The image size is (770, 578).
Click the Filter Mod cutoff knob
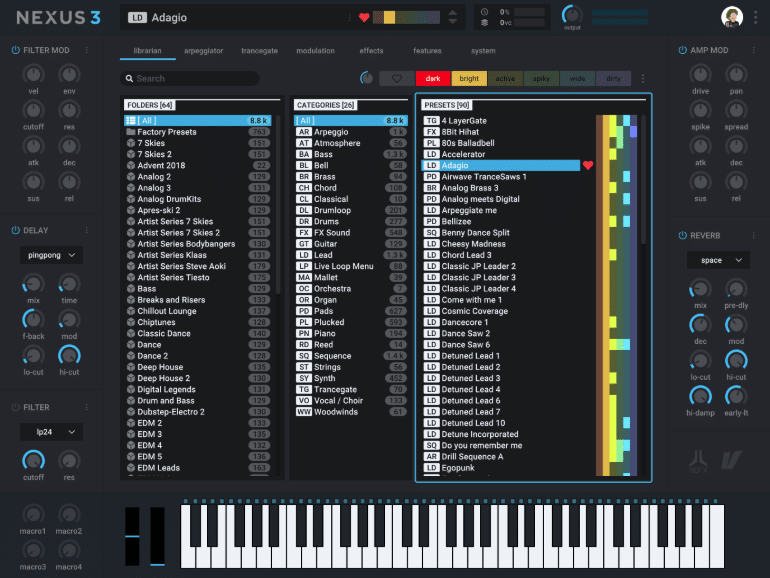pos(33,110)
